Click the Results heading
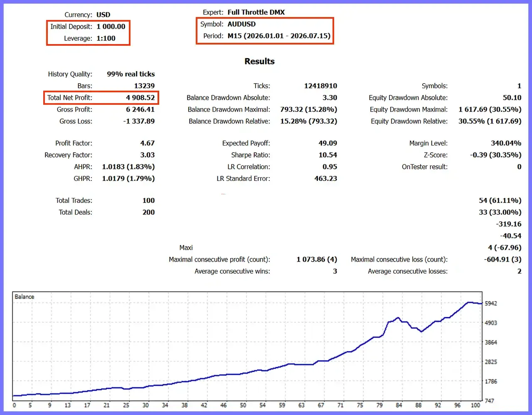The image size is (532, 415). pyautogui.click(x=259, y=61)
